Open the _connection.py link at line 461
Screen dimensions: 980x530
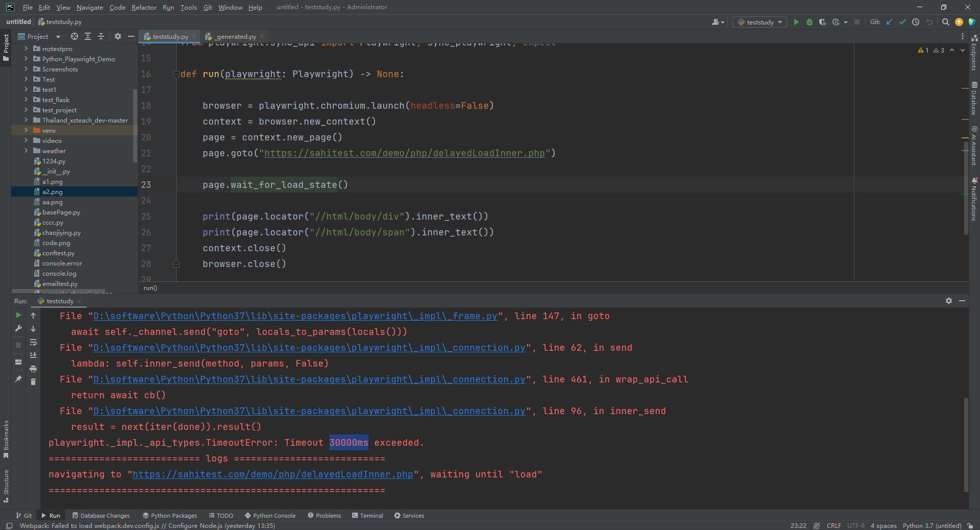pos(309,379)
